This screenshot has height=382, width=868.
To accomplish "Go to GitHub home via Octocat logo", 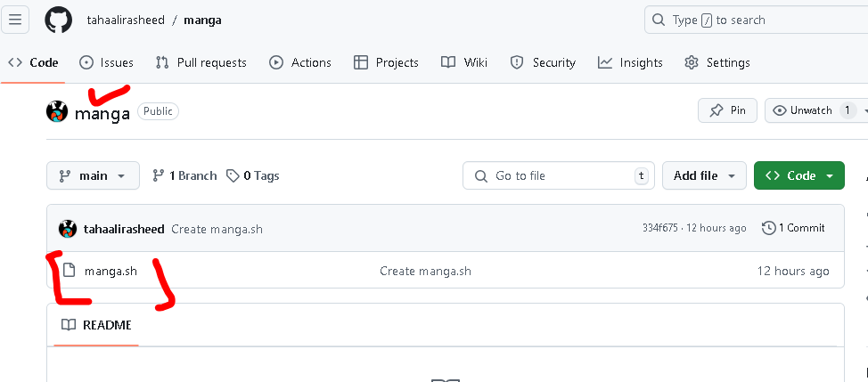I will point(58,20).
